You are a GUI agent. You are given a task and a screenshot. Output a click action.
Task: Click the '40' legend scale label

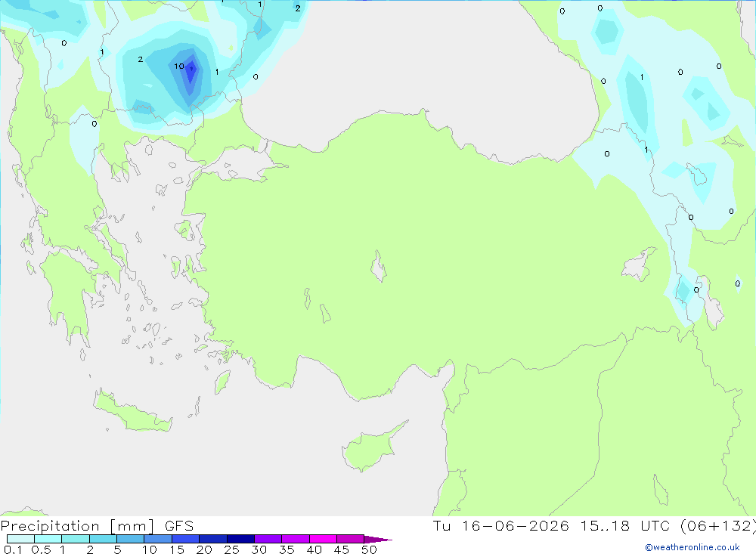[314, 549]
